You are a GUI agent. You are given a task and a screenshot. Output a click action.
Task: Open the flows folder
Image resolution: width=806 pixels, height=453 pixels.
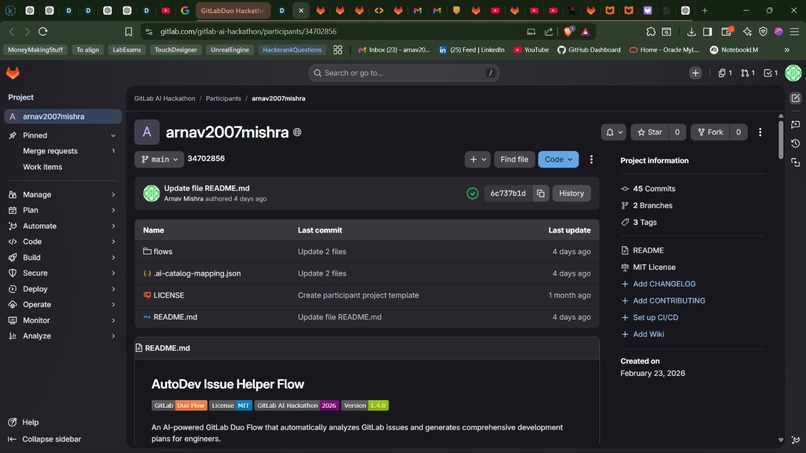pyautogui.click(x=162, y=251)
